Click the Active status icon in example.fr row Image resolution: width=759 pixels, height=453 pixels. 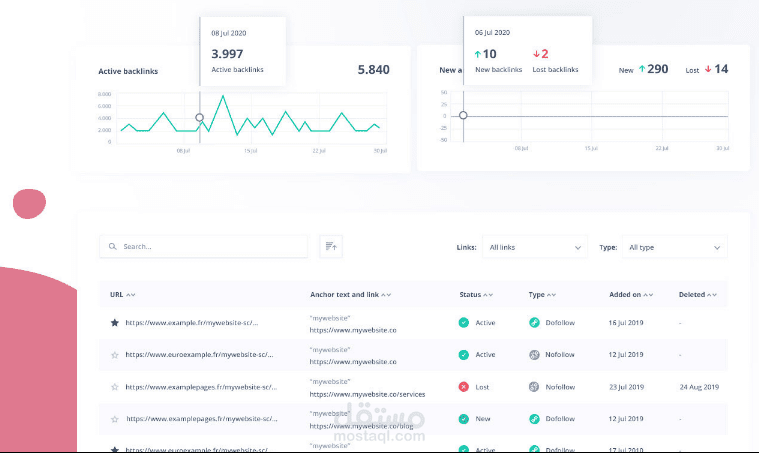coord(464,322)
